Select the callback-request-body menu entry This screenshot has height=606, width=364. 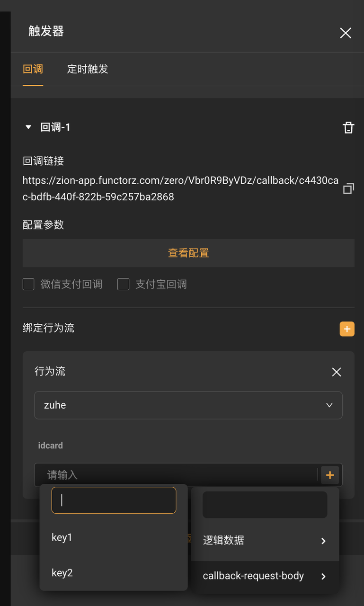tap(265, 576)
